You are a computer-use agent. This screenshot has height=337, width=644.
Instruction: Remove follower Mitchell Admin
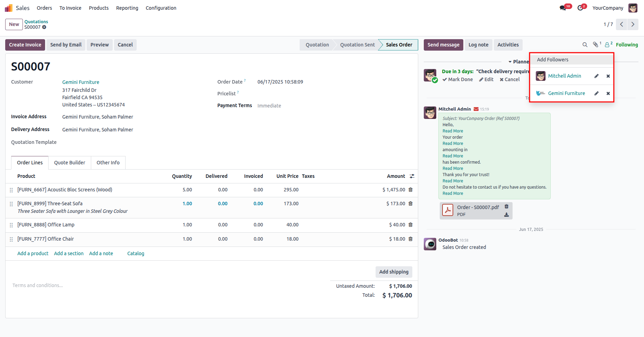[608, 76]
